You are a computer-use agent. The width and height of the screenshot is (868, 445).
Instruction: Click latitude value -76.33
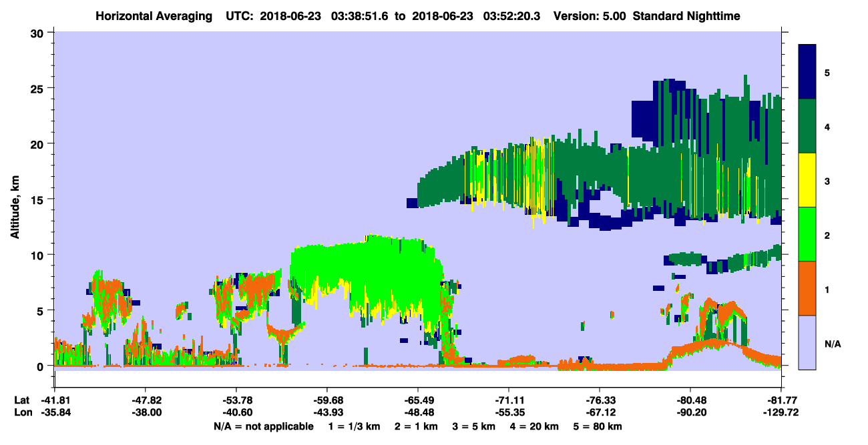click(600, 400)
